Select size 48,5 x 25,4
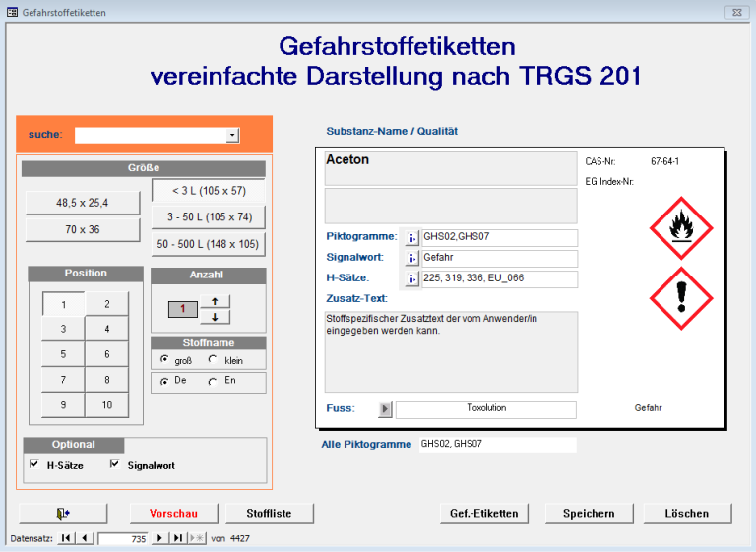Viewport: 756px width, 552px height. click(x=83, y=203)
